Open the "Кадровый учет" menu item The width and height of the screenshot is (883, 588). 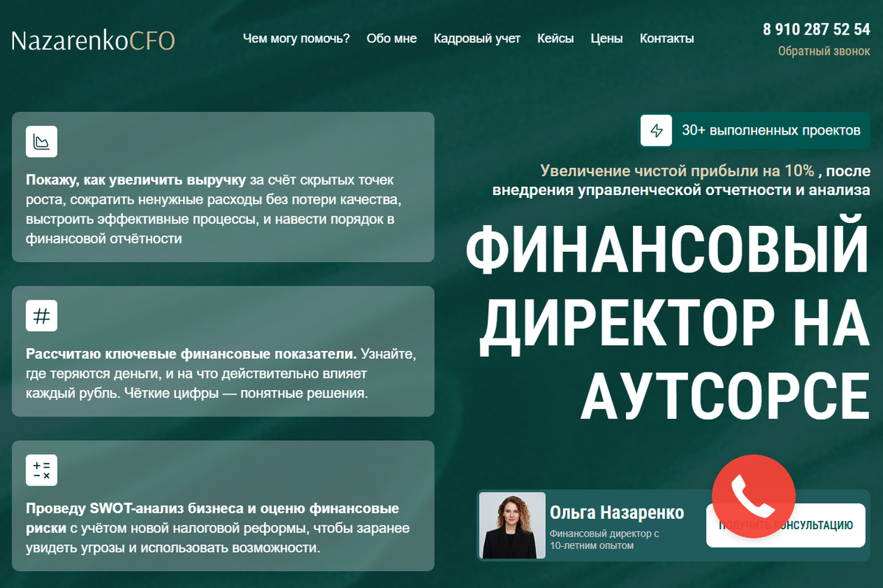[x=477, y=38]
